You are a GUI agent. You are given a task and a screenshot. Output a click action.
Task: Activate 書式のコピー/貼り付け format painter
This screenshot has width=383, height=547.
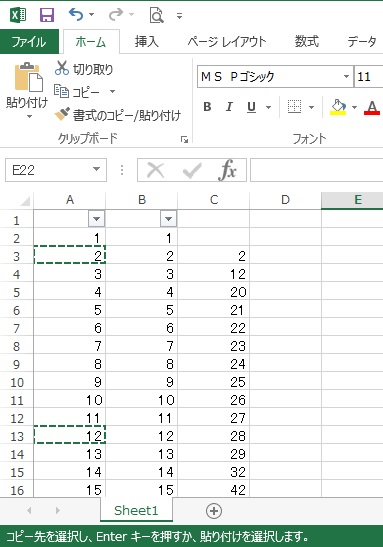pos(118,115)
